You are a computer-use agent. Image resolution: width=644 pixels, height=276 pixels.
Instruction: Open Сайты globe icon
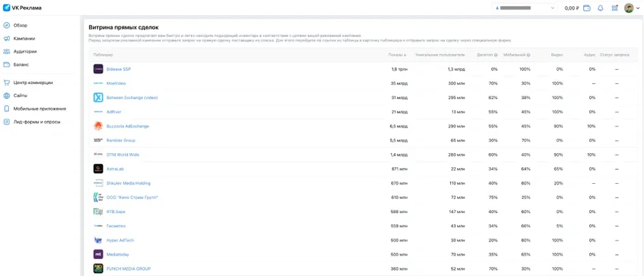[x=6, y=96]
